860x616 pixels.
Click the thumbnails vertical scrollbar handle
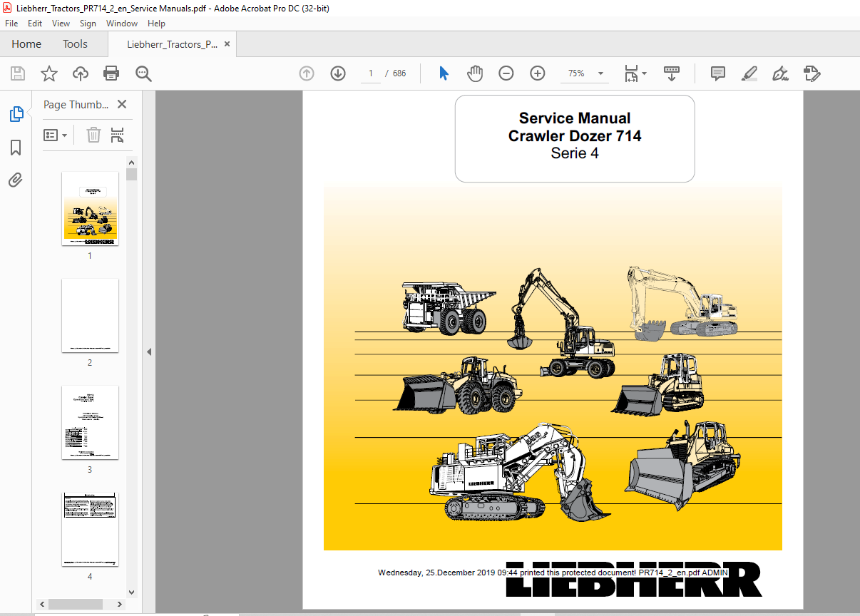[131, 174]
